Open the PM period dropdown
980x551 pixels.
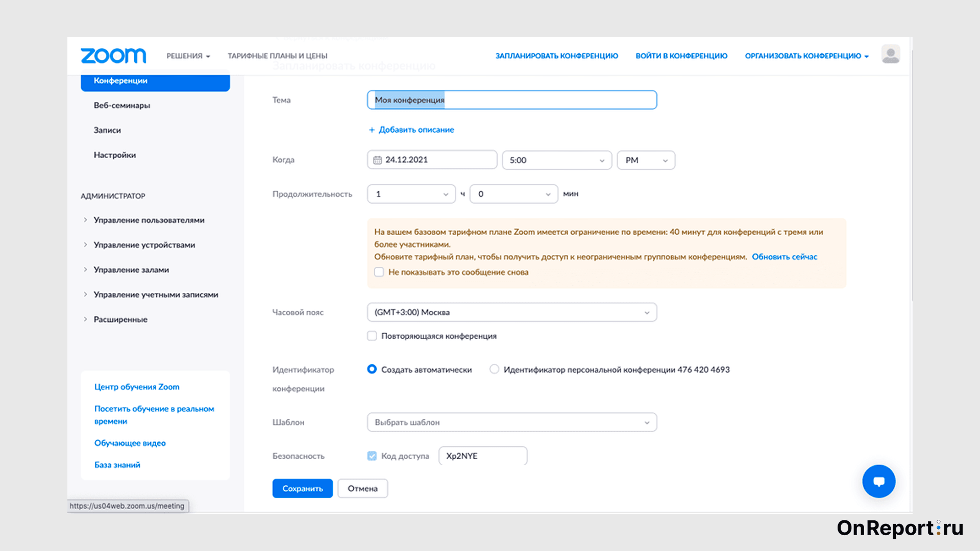coord(646,160)
